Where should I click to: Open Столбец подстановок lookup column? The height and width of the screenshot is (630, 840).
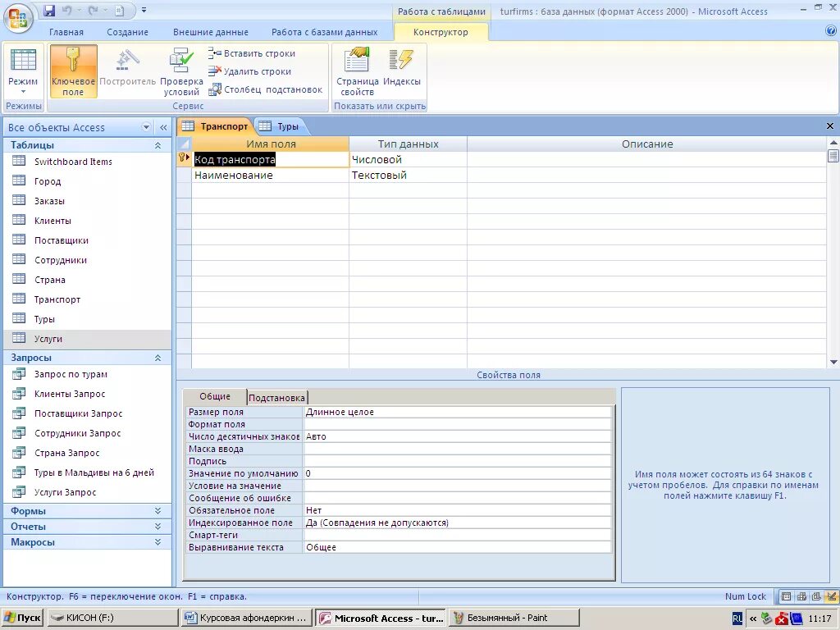coord(266,89)
